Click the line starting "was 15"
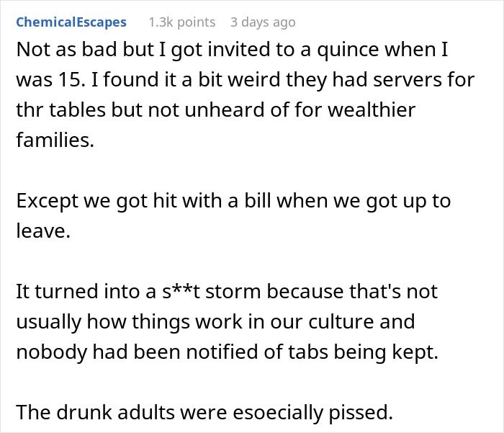Image resolution: width=504 pixels, height=433 pixels. (x=245, y=79)
